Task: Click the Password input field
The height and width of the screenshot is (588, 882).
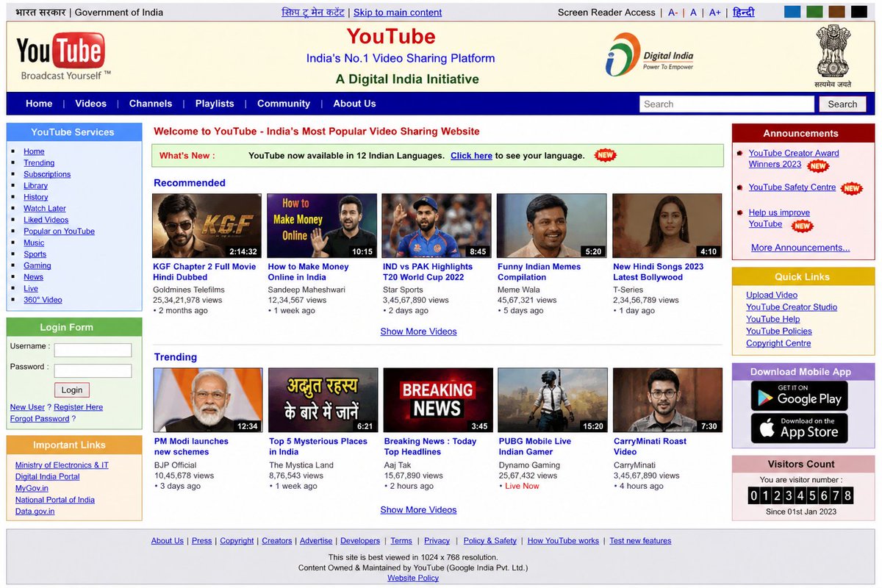Action: coord(93,370)
